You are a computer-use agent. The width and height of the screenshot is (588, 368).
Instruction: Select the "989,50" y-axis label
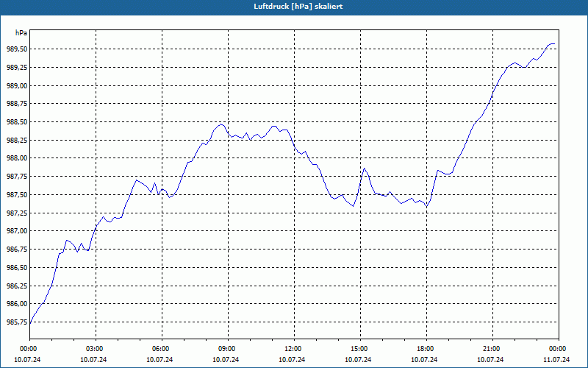17,49
